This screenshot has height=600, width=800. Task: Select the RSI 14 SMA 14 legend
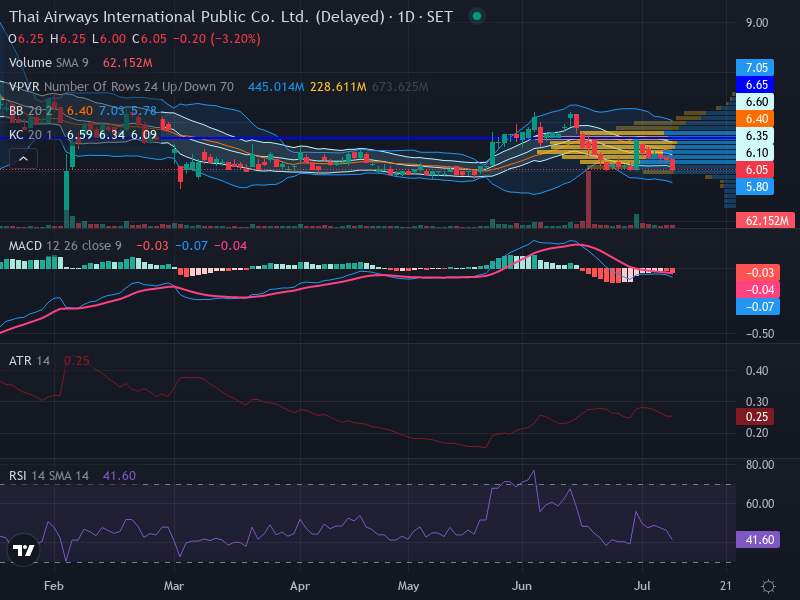(x=49, y=476)
